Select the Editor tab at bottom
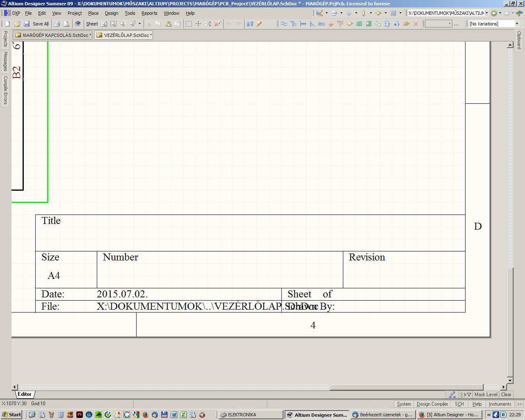525x420 pixels. 25,394
